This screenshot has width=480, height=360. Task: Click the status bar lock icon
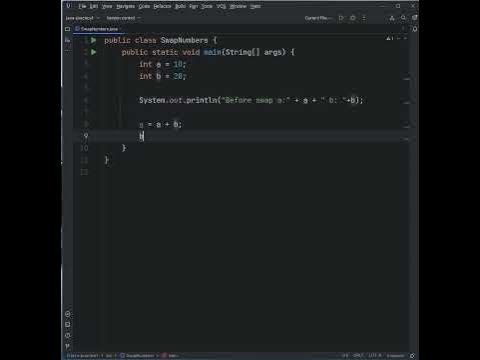point(412,356)
